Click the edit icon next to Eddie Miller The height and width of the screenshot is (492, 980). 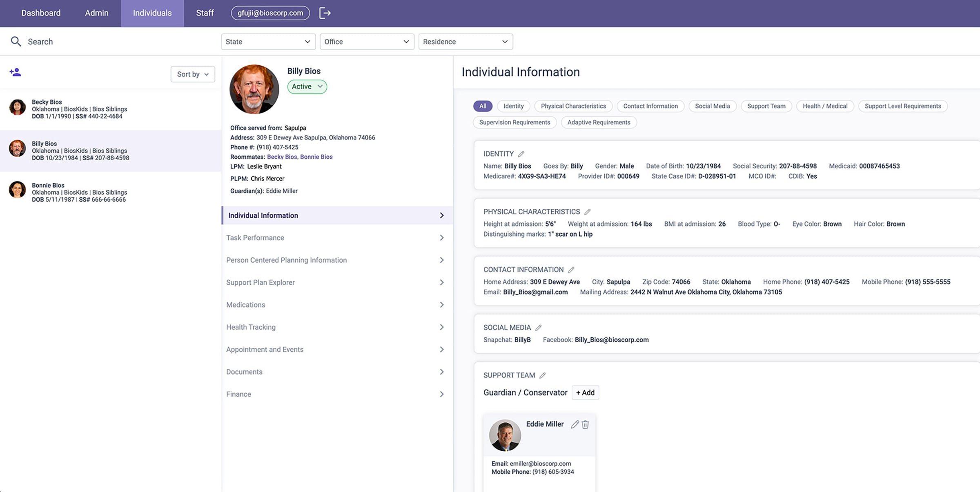tap(574, 424)
